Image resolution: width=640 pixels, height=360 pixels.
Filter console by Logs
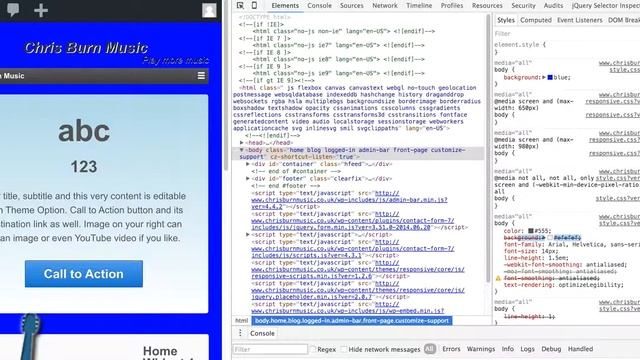coord(527,349)
